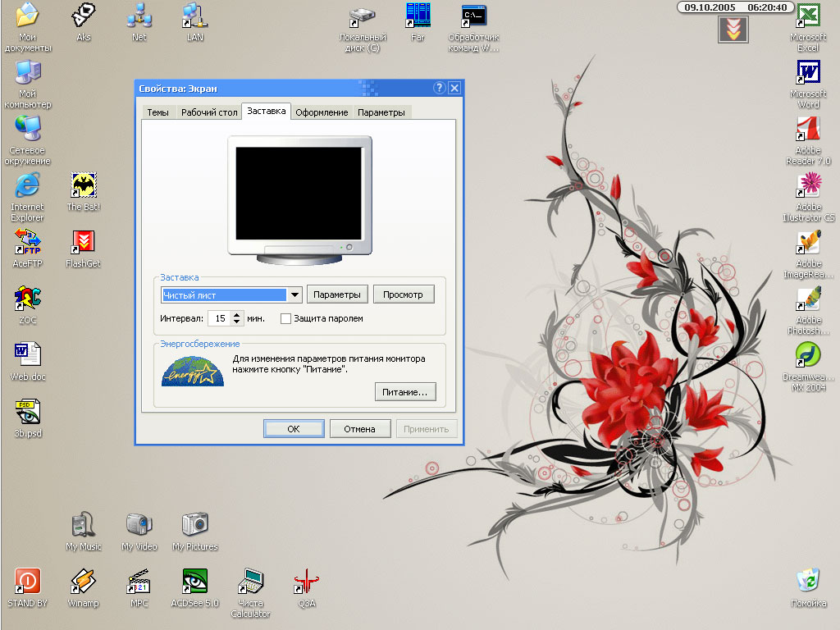Switch to the 'Оформление' tab
This screenshot has width=840, height=630.
pos(322,112)
